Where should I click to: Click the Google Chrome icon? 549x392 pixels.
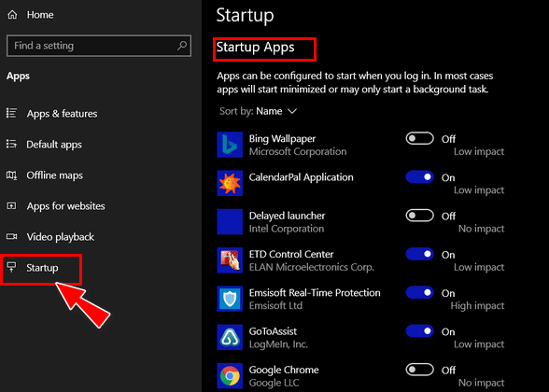point(230,375)
